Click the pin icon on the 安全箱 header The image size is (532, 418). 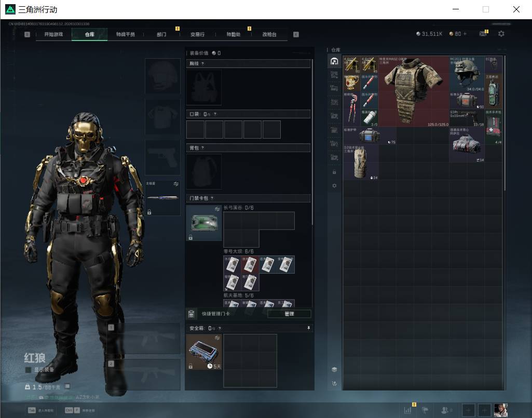point(308,328)
